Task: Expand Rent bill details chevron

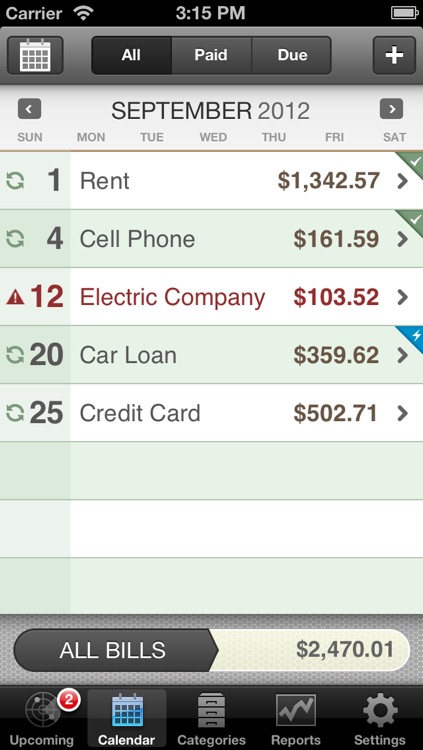Action: [x=402, y=181]
